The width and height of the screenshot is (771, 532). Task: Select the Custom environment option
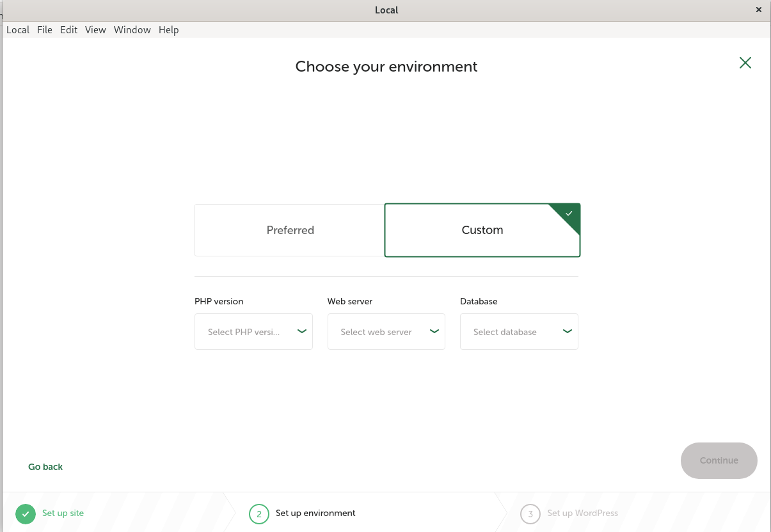pyautogui.click(x=482, y=230)
